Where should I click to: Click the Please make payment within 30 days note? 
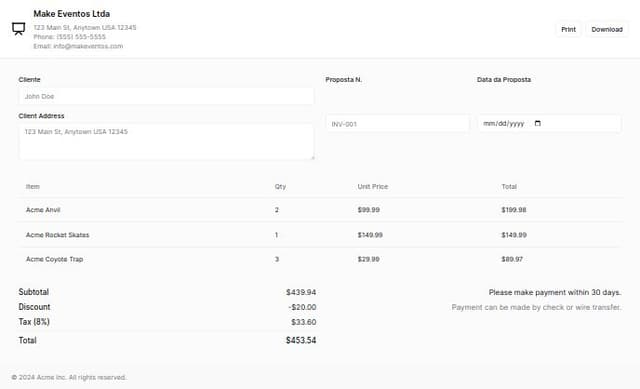pos(555,292)
